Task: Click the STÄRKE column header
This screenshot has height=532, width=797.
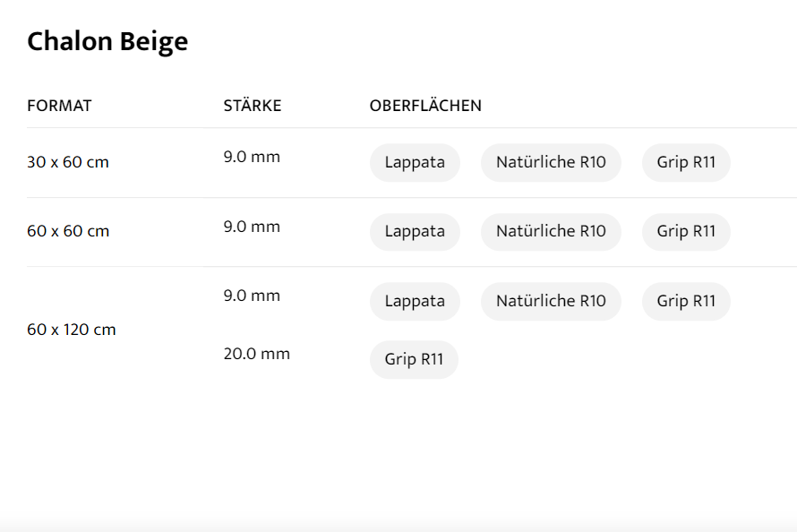Action: (x=253, y=106)
